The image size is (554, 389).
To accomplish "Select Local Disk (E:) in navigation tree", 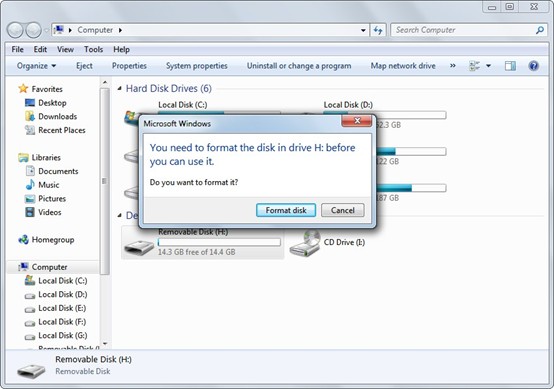I will point(62,308).
